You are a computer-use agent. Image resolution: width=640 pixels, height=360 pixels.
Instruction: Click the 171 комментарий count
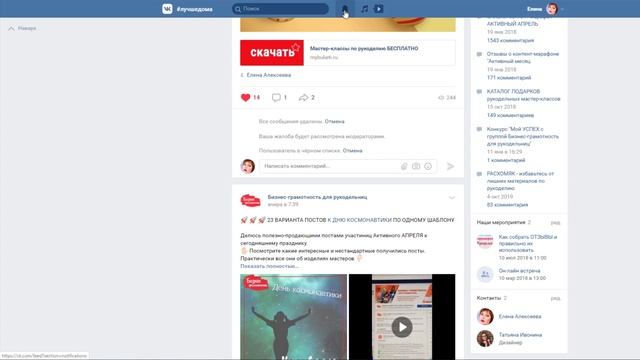[x=509, y=78]
